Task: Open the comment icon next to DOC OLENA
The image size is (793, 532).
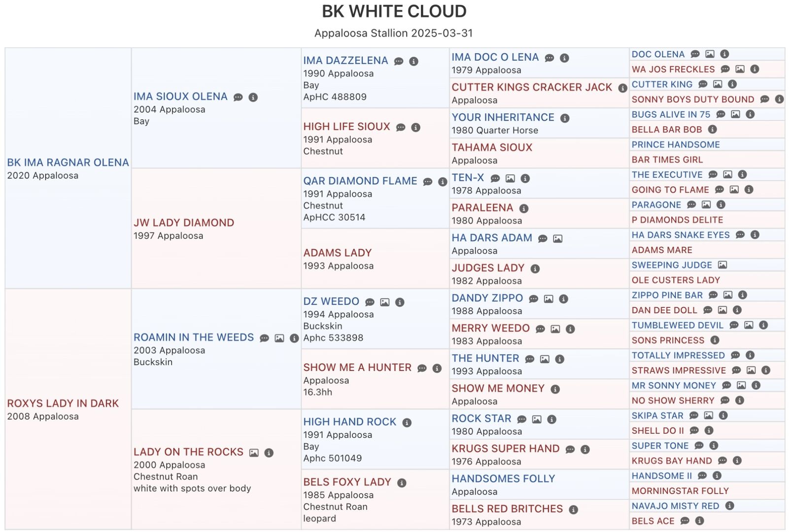Action: 695,54
